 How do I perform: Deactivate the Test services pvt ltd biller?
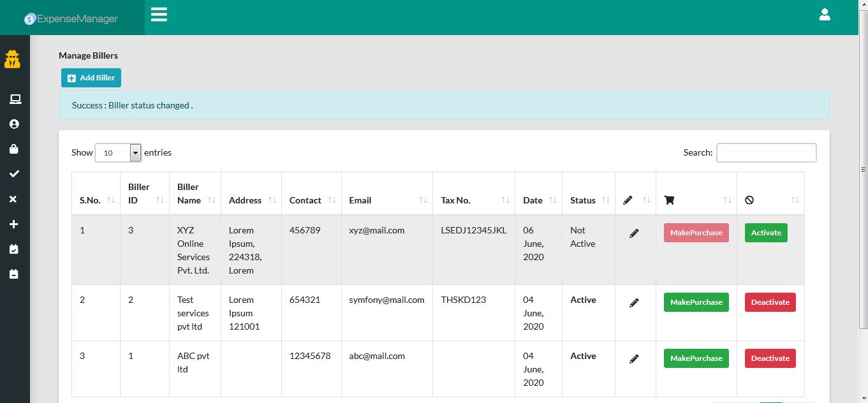click(770, 302)
